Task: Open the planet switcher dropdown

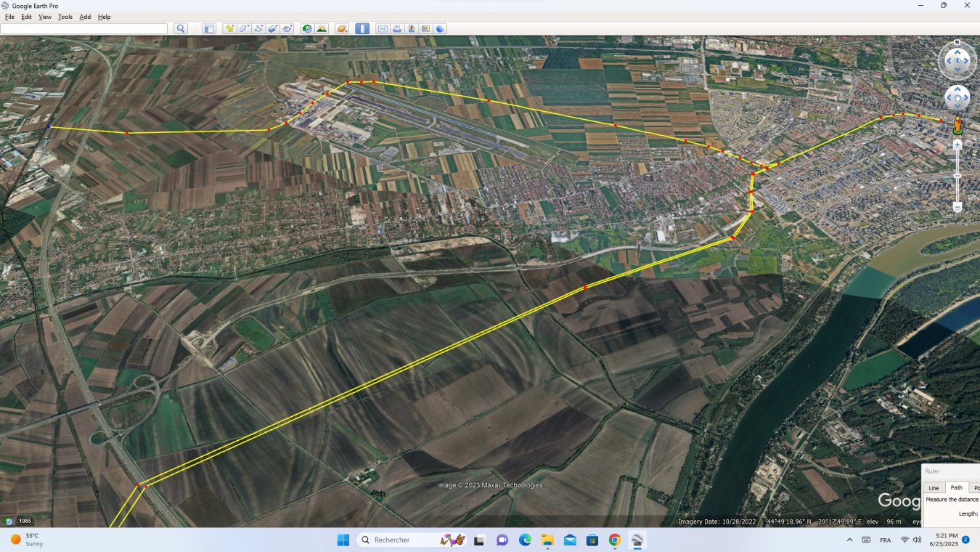Action: [342, 29]
